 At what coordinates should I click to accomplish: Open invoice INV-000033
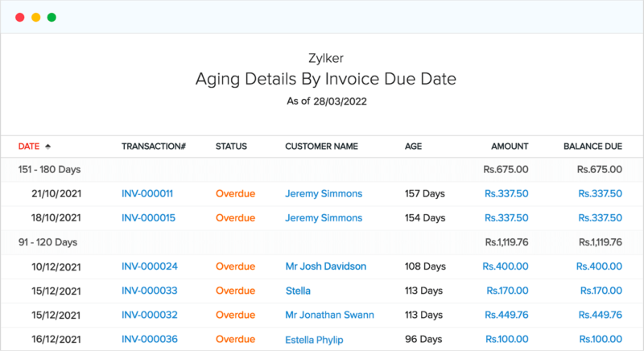149,291
